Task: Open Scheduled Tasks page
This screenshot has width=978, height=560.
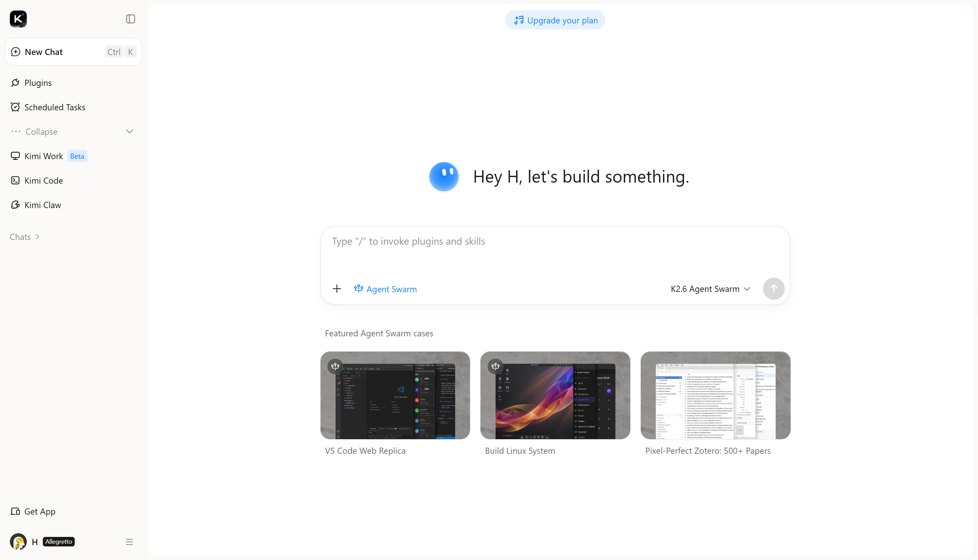Action: 73,107
